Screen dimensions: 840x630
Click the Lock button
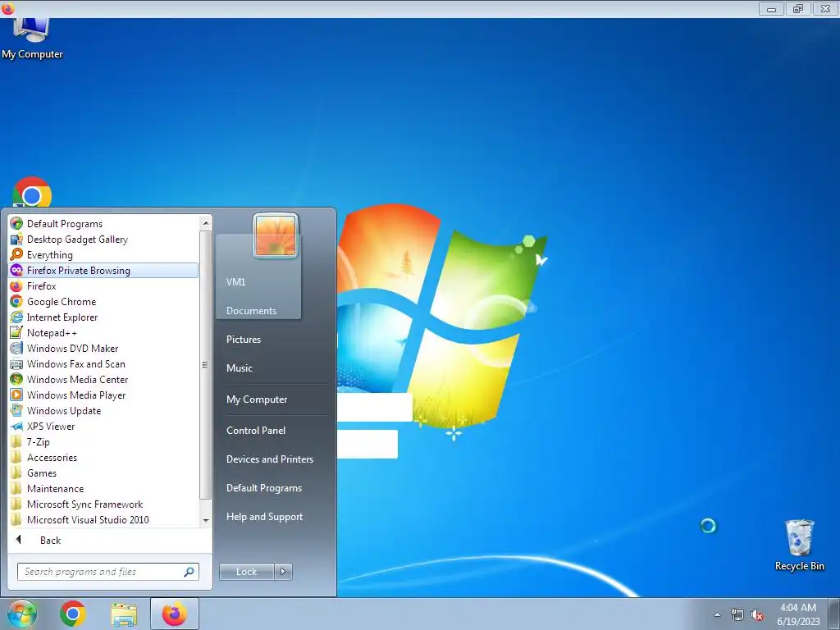click(x=246, y=572)
